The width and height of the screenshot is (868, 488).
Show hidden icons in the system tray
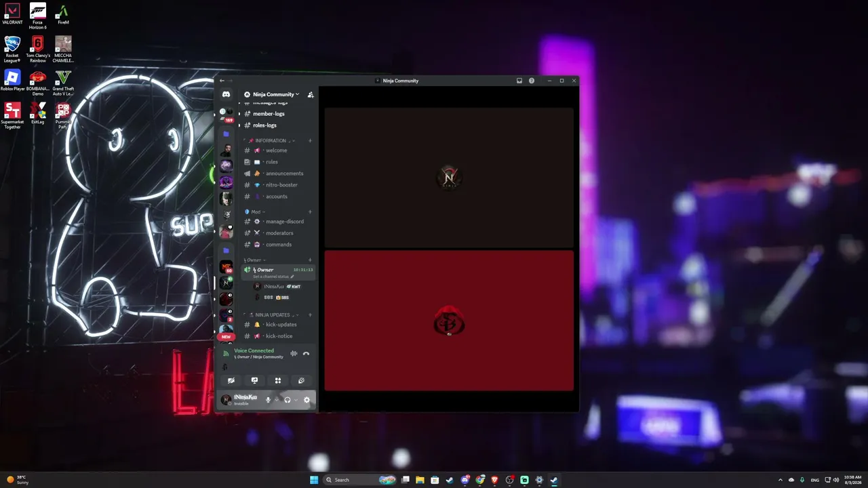click(780, 480)
